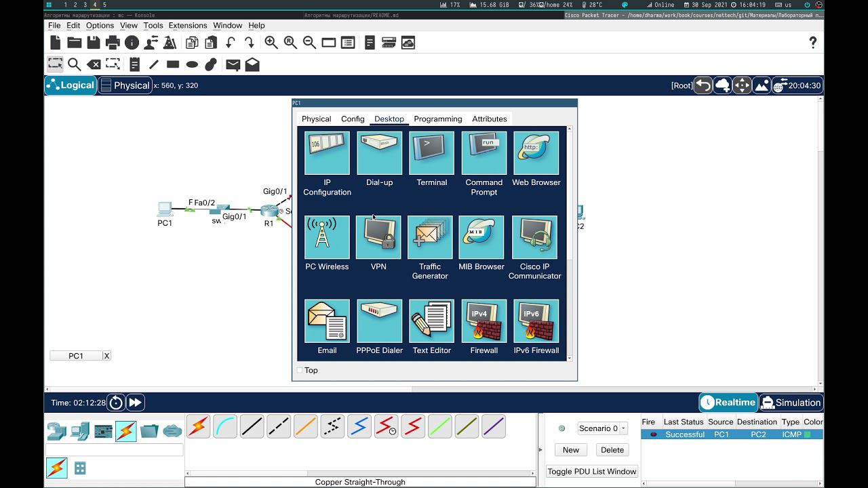
Task: Open the Extensions menu
Action: point(188,26)
